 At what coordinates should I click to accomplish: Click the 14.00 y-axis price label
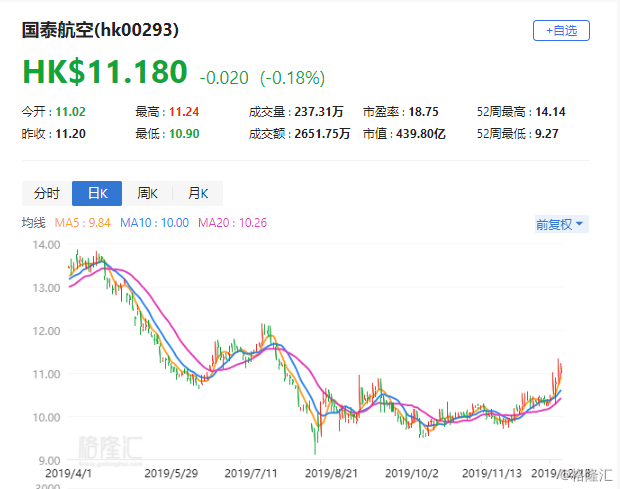click(46, 245)
